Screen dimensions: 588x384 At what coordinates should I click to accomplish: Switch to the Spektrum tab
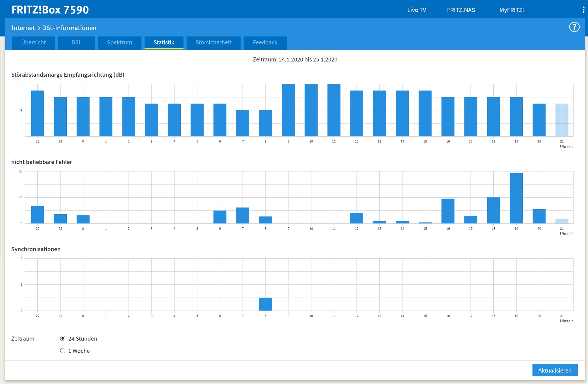tap(119, 43)
